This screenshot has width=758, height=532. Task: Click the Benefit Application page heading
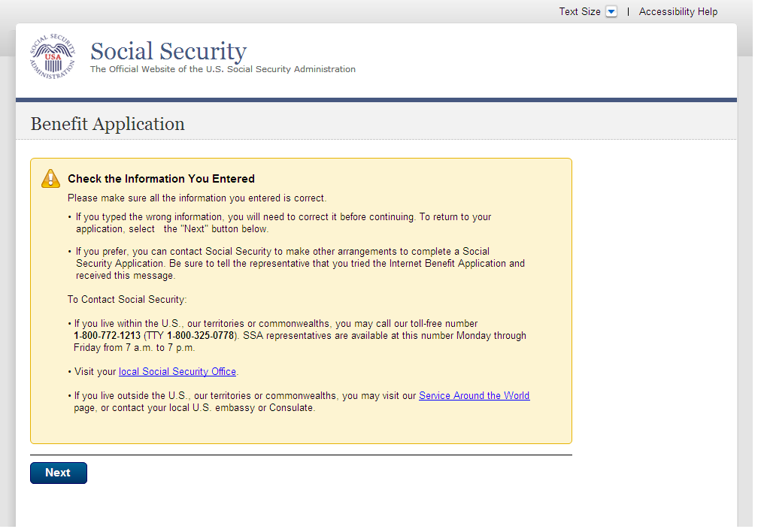coord(108,124)
